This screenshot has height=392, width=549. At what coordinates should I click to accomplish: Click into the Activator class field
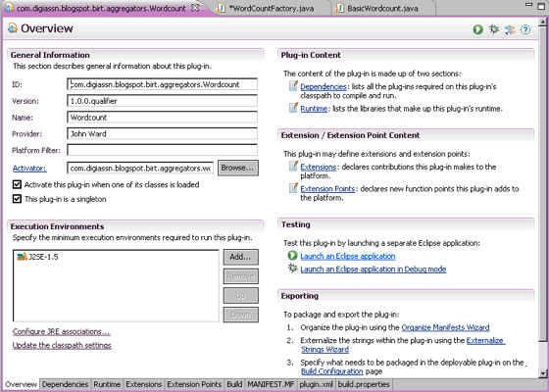click(x=140, y=168)
